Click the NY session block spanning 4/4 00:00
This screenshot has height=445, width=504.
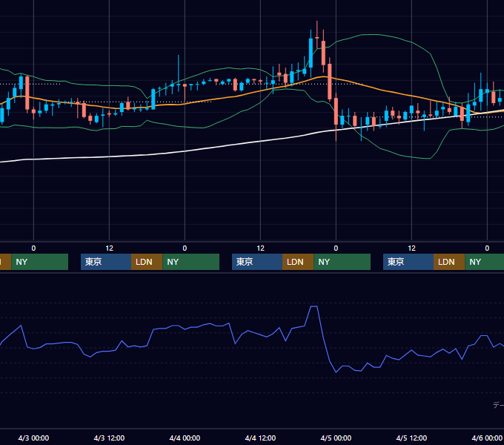[191, 262]
